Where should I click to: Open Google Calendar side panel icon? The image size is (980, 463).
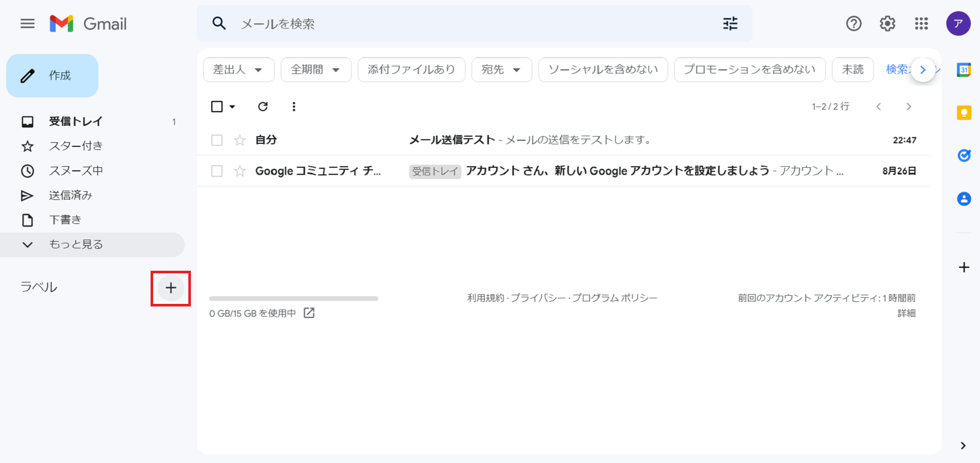pos(964,70)
